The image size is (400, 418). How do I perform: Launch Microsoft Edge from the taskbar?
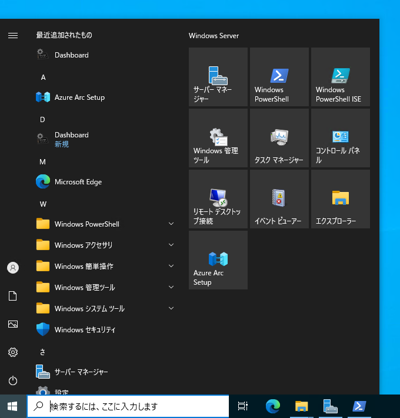[273, 406]
